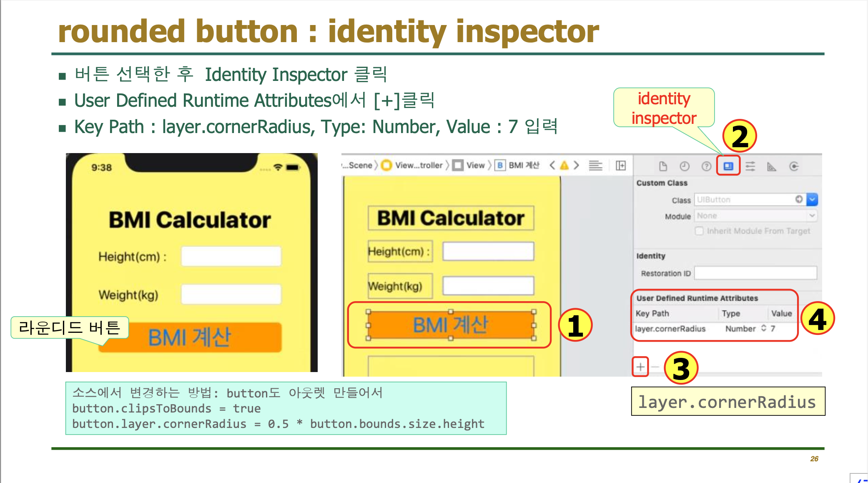Click the Add Editor split icon

coord(621,166)
